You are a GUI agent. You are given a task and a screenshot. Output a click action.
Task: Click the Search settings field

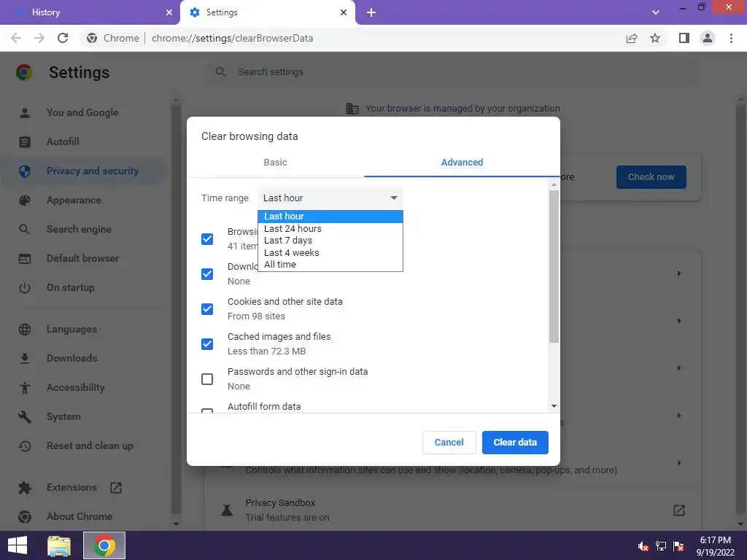pyautogui.click(x=452, y=72)
